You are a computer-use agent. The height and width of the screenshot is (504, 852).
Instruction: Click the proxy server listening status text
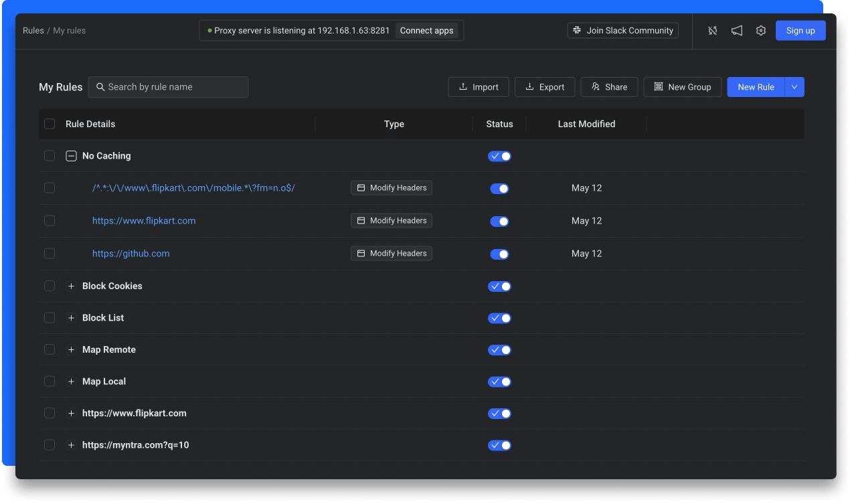point(302,31)
